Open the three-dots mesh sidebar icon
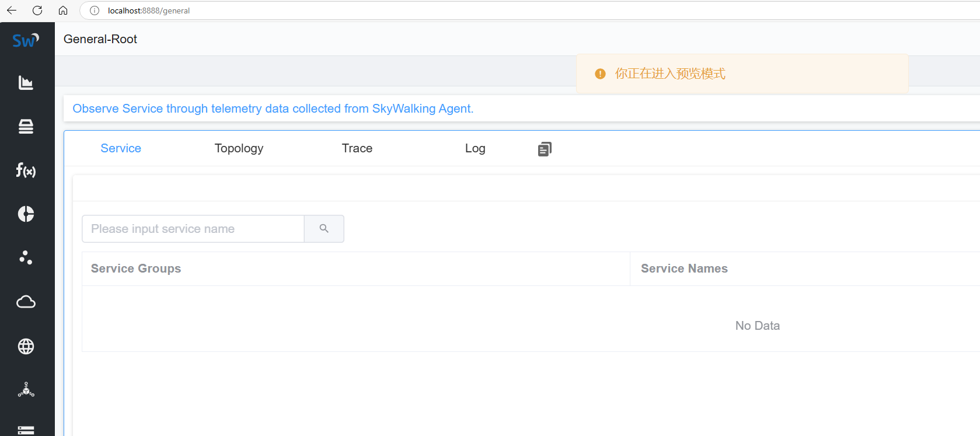Viewport: 980px width, 436px height. pos(26,257)
